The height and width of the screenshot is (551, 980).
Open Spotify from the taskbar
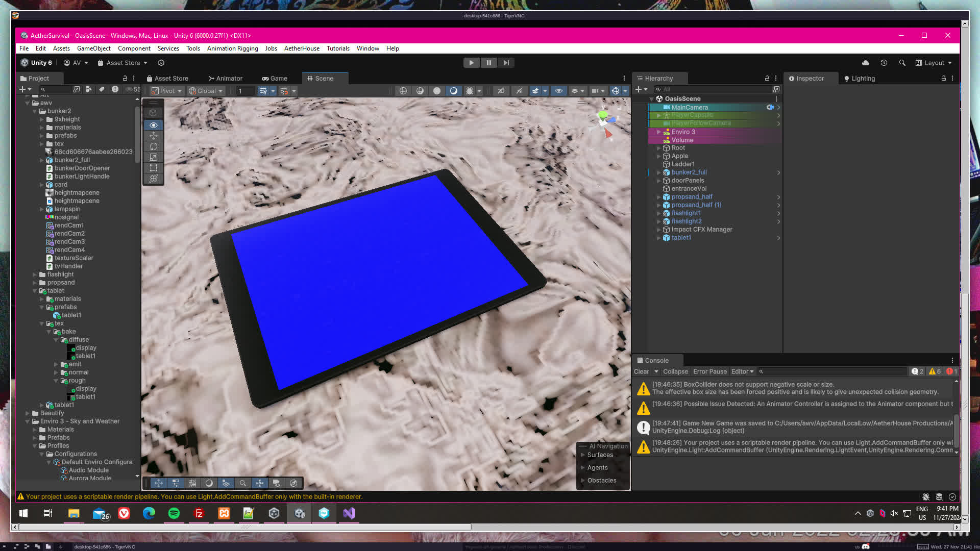pos(174,513)
